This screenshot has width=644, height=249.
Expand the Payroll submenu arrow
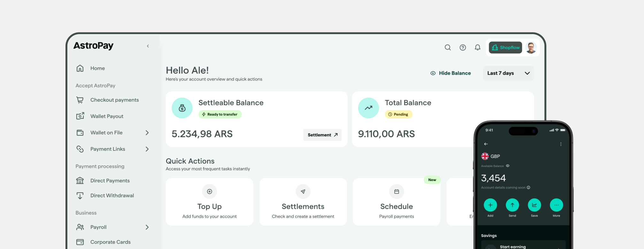[x=147, y=227]
